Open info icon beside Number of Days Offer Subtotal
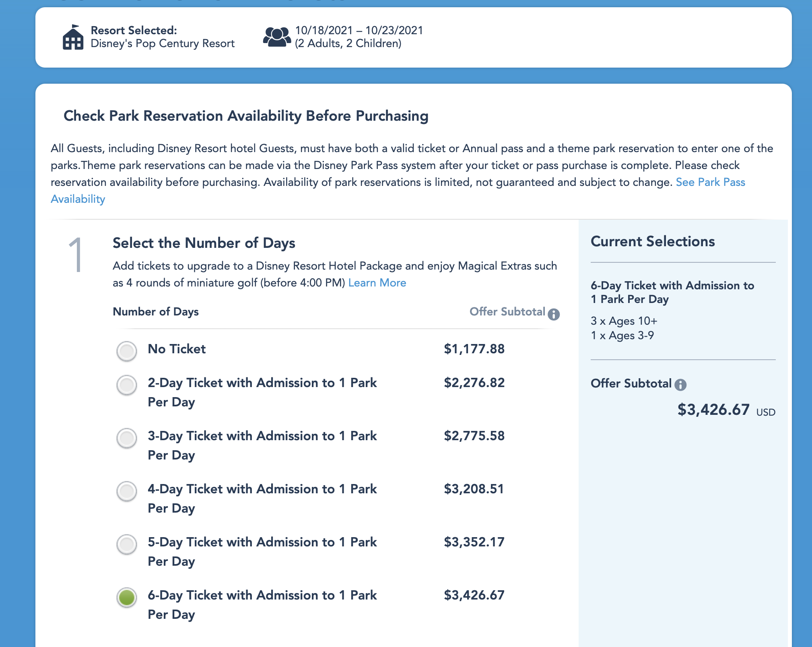This screenshot has height=647, width=812. coord(554,314)
